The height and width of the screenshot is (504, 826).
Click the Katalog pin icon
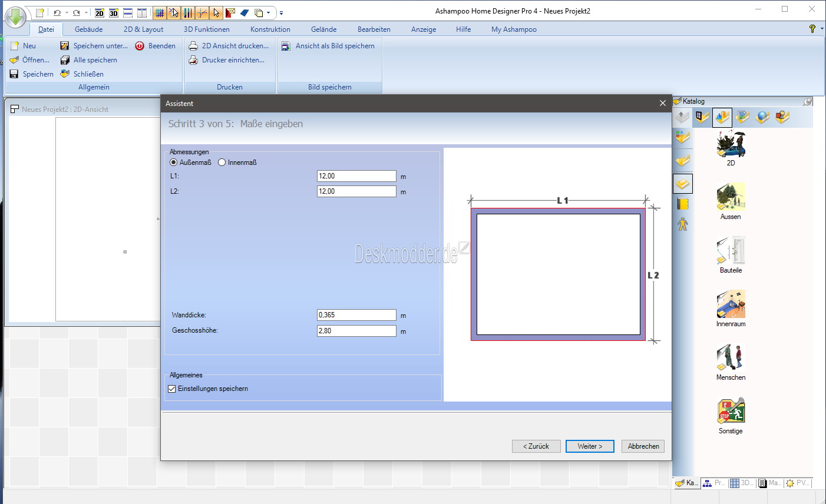pos(808,101)
